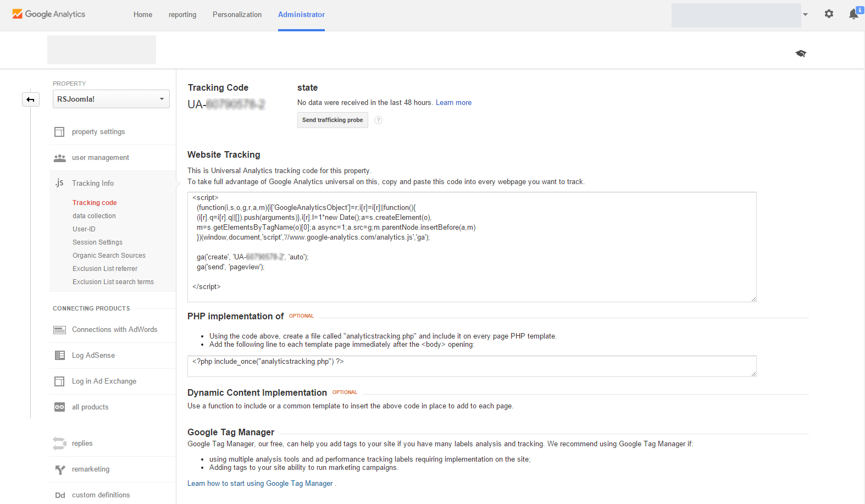
Task: Click the Learn more link
Action: coord(453,103)
